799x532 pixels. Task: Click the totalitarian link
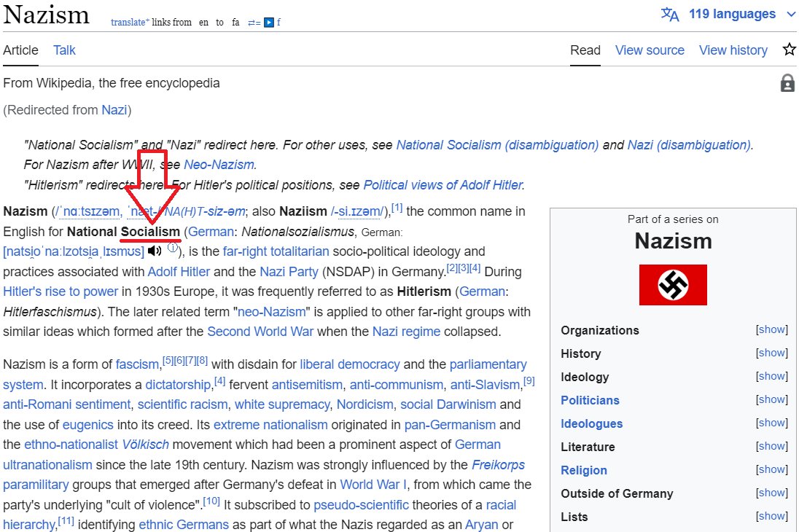[x=300, y=251]
